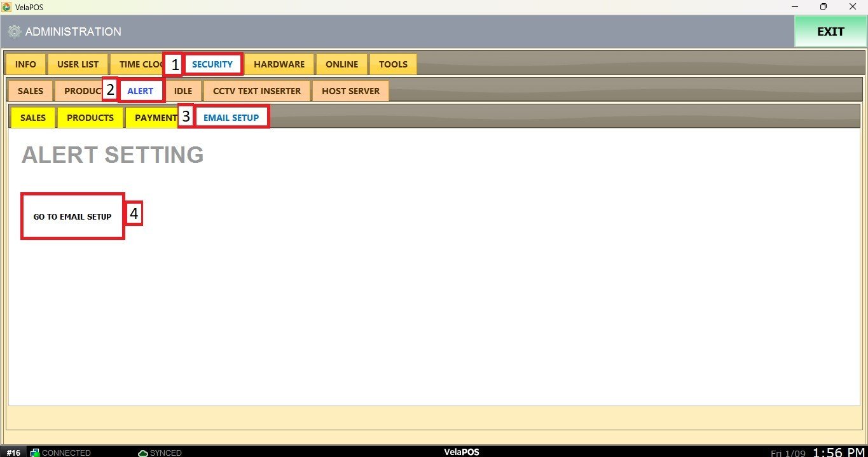Open the INFO tab
868x457 pixels.
[25, 64]
